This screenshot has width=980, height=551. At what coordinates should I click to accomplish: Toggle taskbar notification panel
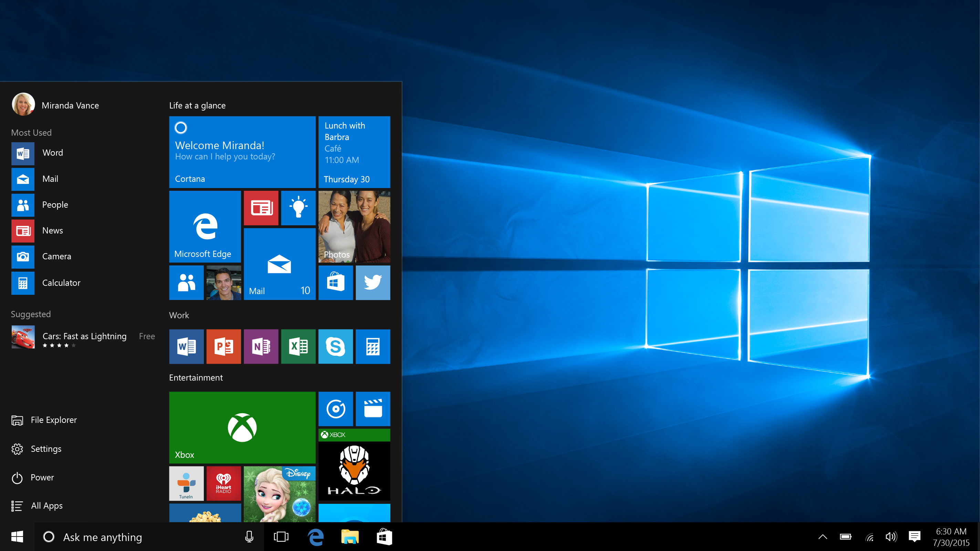tap(917, 536)
